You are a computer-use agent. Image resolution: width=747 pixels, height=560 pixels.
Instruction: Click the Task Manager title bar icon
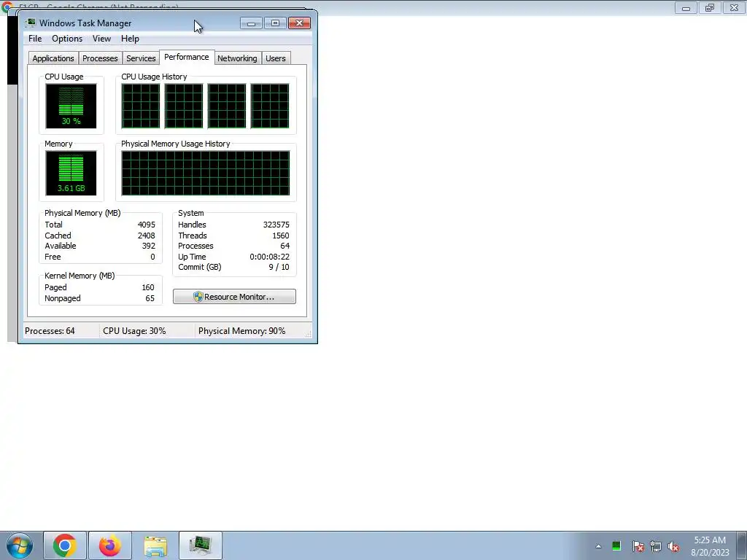click(31, 23)
